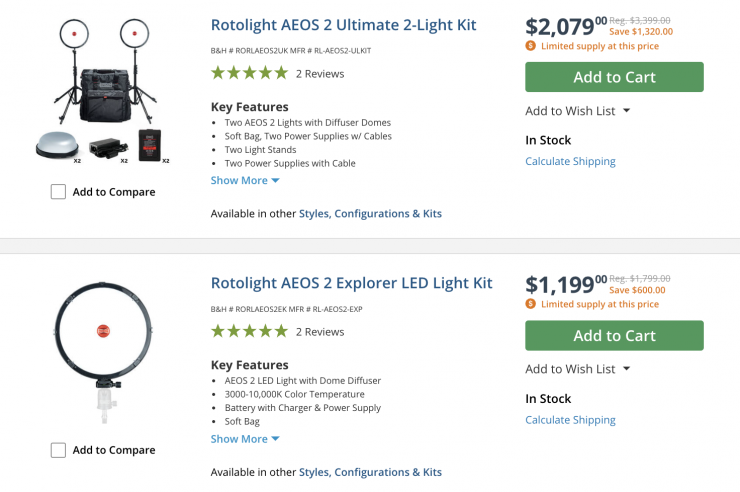Open Add to Wish List dropdown for Ultimate Kit
This screenshot has height=492, width=740.
pyautogui.click(x=578, y=111)
